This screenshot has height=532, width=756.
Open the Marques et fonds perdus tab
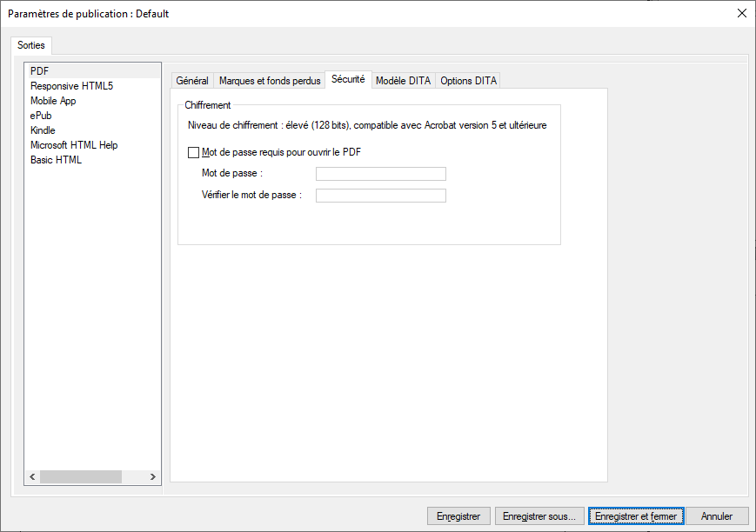click(x=270, y=81)
